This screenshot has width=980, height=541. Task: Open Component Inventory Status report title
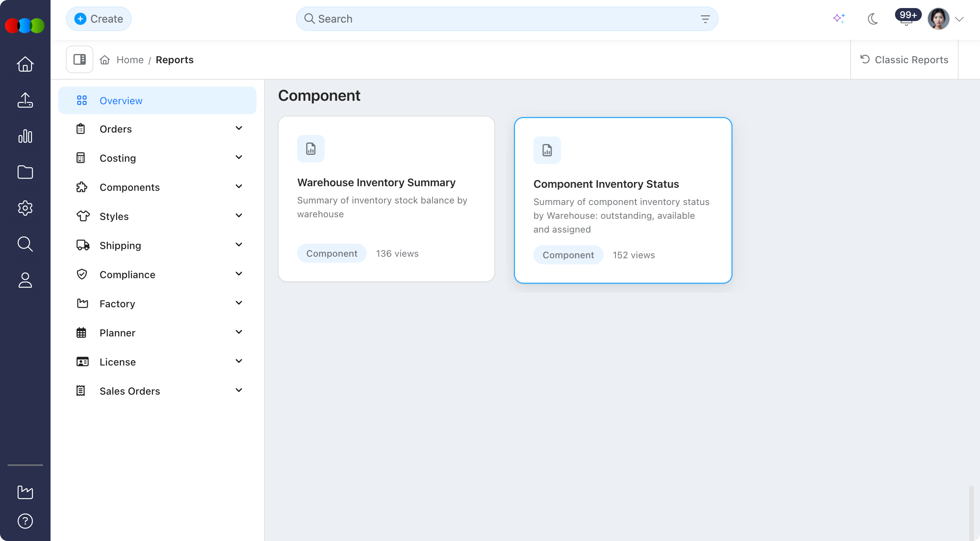pyautogui.click(x=606, y=184)
